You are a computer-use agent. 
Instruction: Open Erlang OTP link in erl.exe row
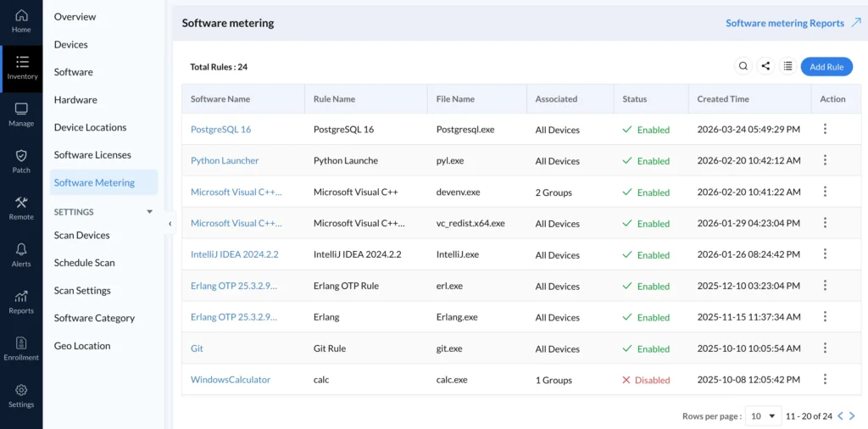234,287
